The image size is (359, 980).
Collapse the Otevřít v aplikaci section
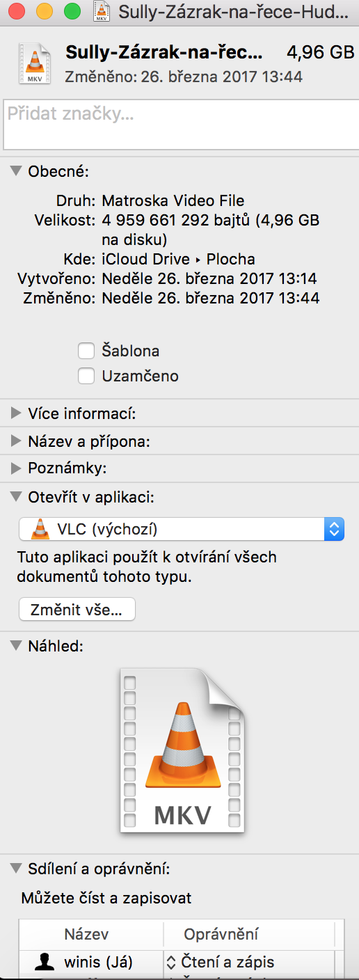pos(15,497)
